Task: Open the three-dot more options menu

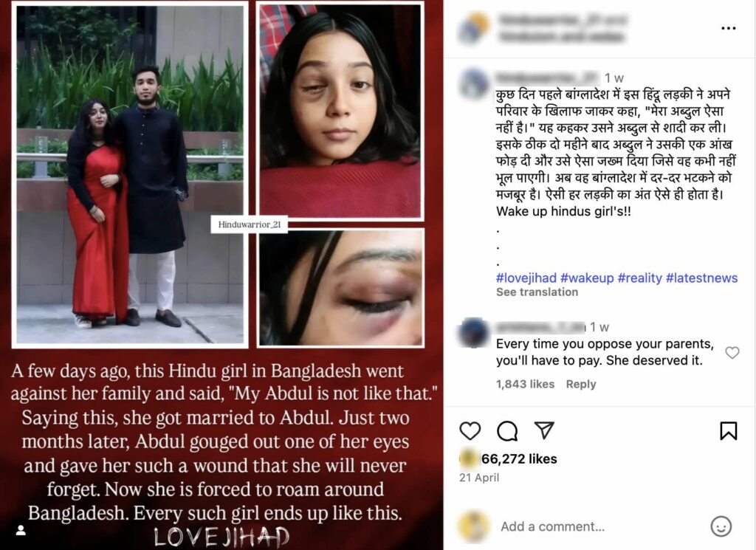Action: [x=728, y=29]
